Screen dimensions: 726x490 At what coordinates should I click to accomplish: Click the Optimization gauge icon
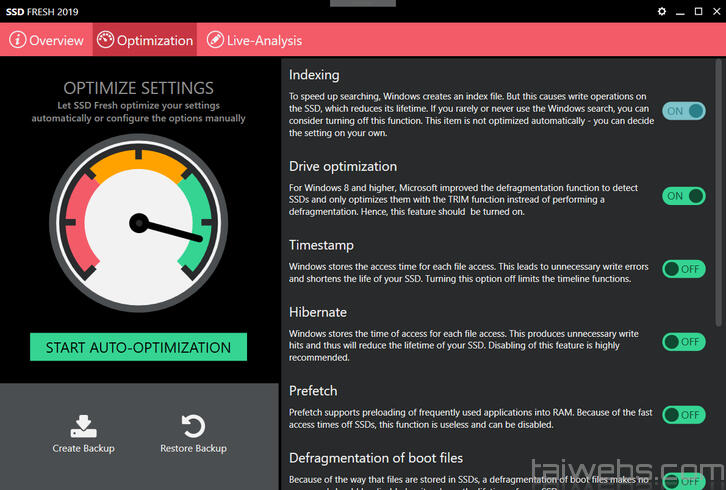click(105, 40)
